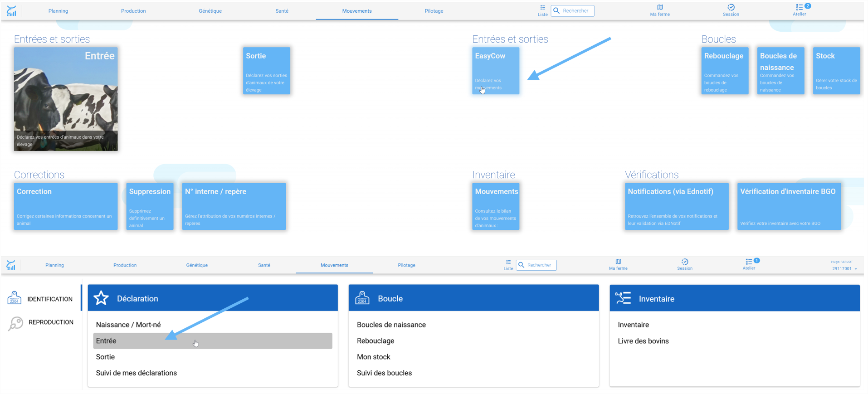868x394 pixels.
Task: Open Production tab in top bar
Action: coord(133,11)
